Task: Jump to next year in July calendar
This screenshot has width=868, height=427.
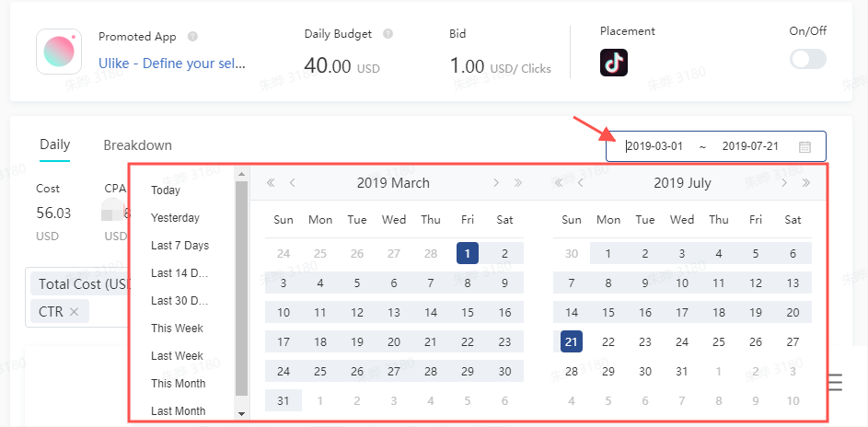Action: (x=806, y=183)
